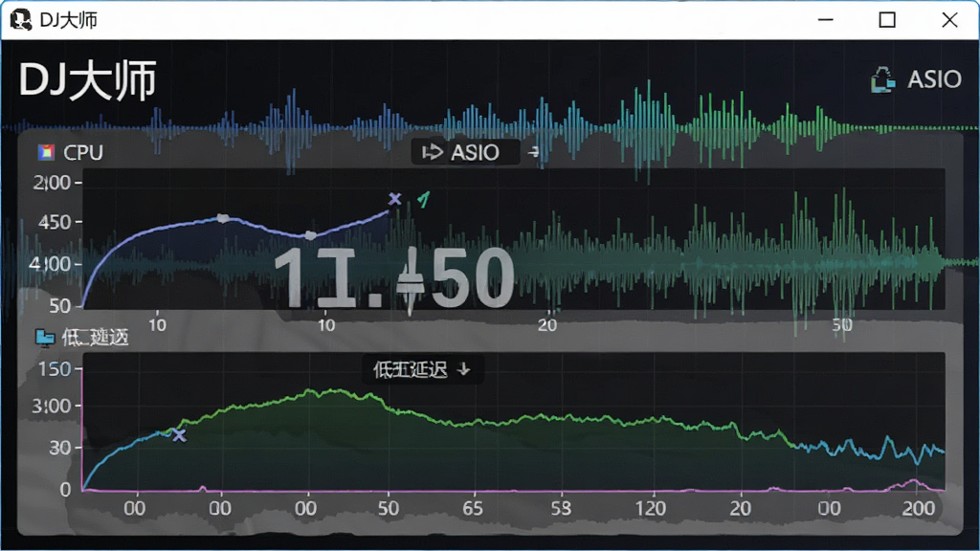This screenshot has height=551, width=980.
Task: Click the first gray point on CPU curve
Action: click(x=222, y=218)
